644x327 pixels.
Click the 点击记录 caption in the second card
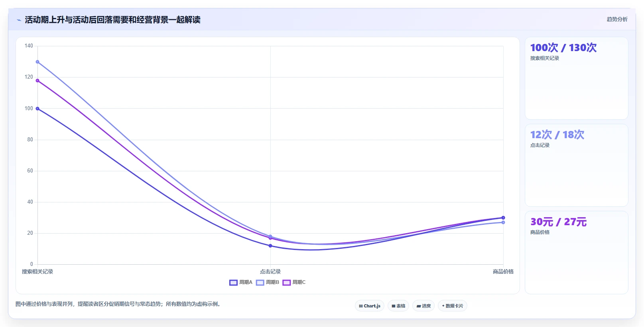(x=540, y=145)
